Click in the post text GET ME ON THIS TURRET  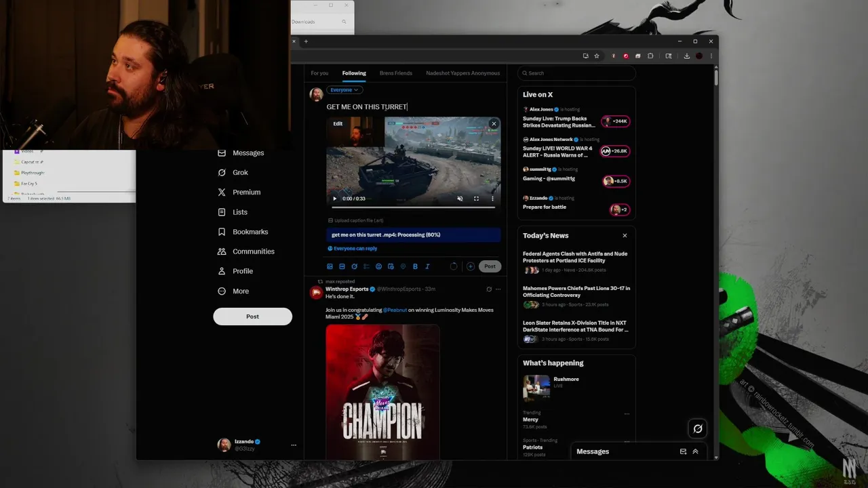(367, 107)
